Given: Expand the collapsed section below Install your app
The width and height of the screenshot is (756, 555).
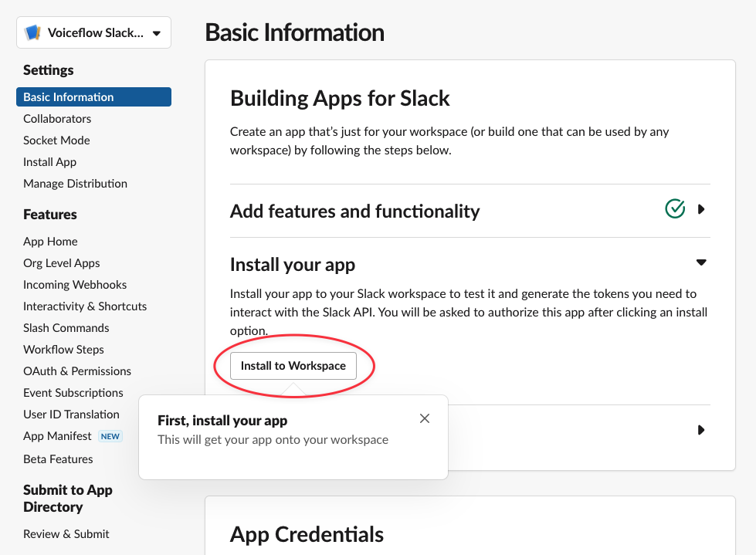Looking at the screenshot, I should click(x=701, y=430).
